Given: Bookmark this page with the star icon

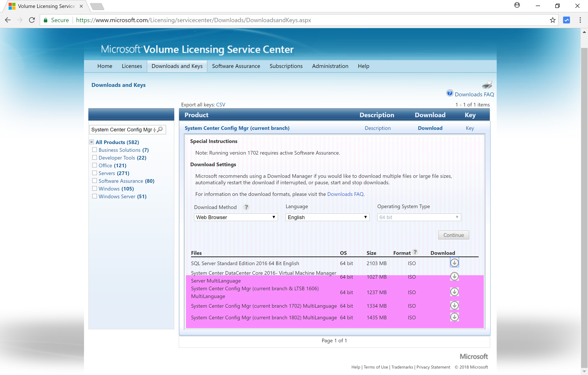Looking at the screenshot, I should 553,20.
